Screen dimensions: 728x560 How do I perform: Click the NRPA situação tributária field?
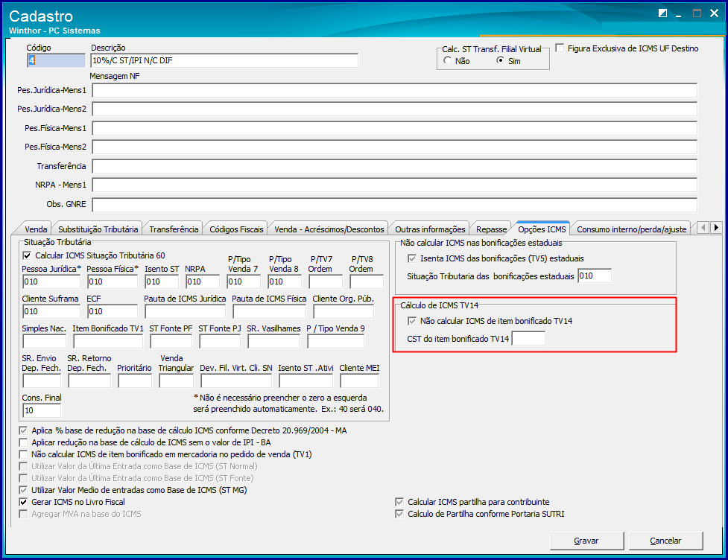coord(203,281)
